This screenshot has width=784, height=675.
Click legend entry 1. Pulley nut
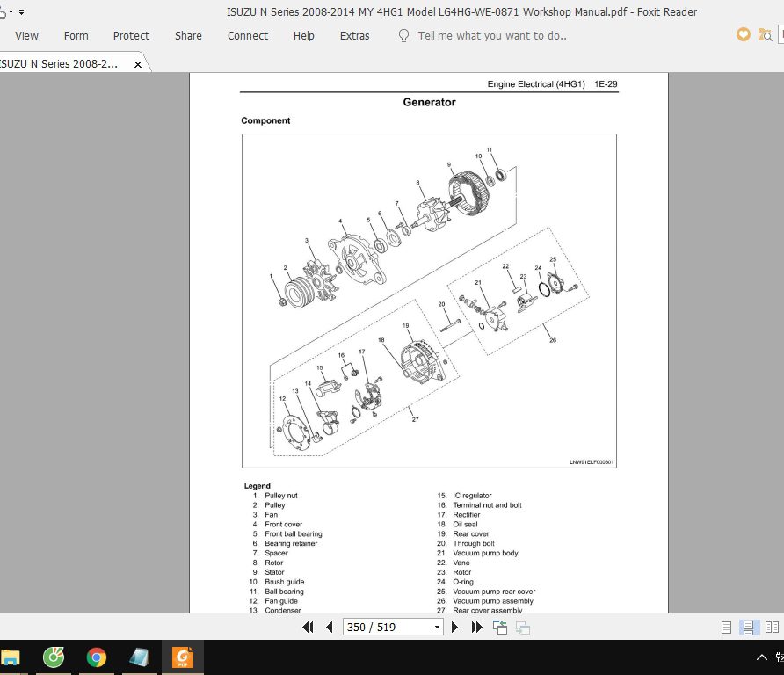tap(275, 496)
